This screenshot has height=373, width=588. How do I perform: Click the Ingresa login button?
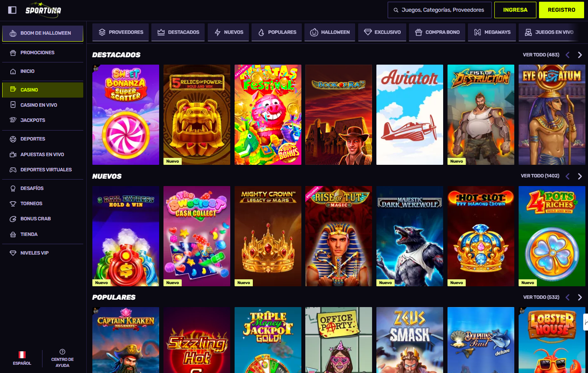point(515,10)
